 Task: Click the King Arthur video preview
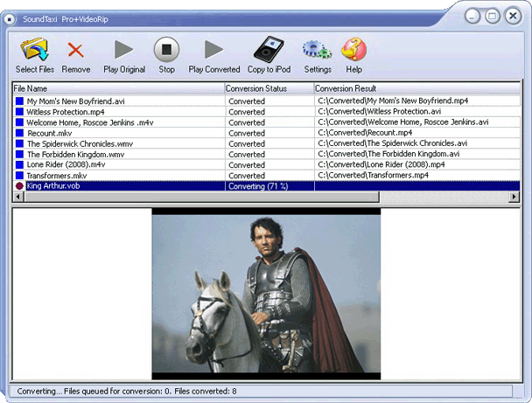click(266, 294)
